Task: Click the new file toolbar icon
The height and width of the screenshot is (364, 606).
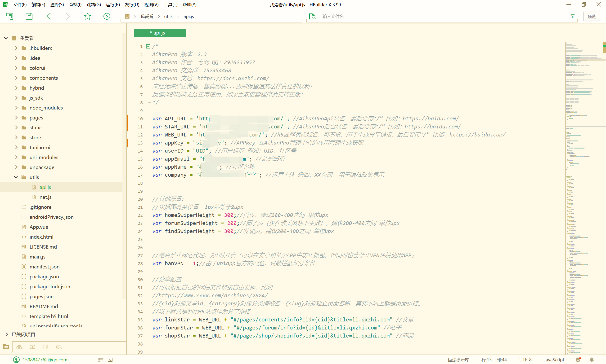Action: [9, 16]
